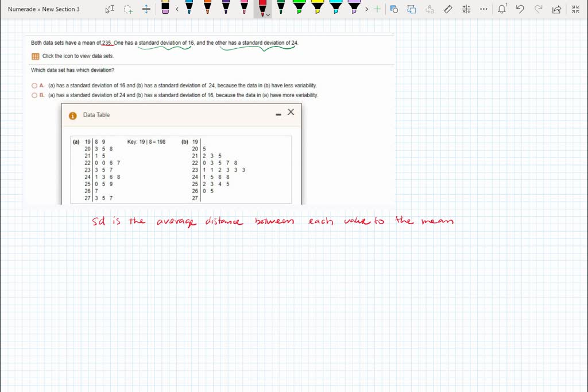The width and height of the screenshot is (588, 392).
Task: Select the blue pen
Action: [x=189, y=7]
